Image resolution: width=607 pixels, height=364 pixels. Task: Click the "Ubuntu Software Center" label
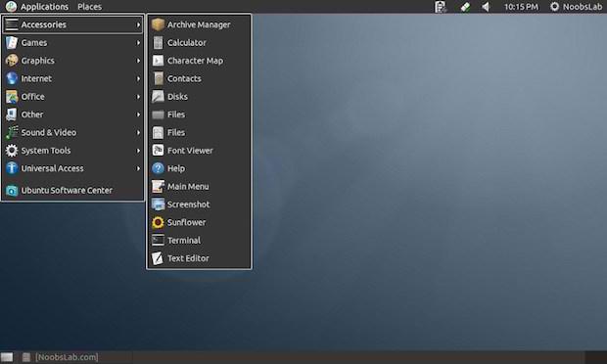[x=67, y=190]
